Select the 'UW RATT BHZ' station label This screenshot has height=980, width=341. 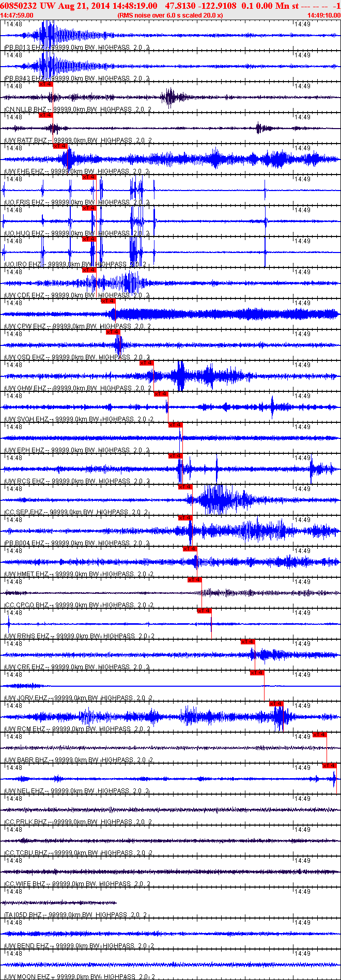pos(25,140)
